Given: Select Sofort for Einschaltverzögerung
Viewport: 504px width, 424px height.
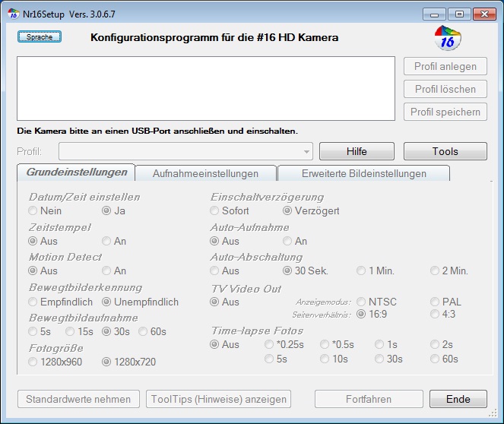Looking at the screenshot, I should (x=230, y=210).
